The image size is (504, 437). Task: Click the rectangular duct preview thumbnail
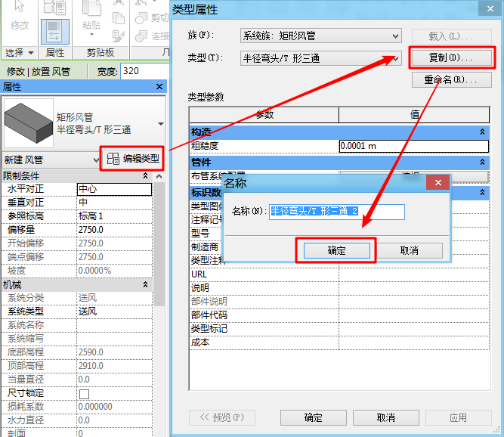pos(28,123)
